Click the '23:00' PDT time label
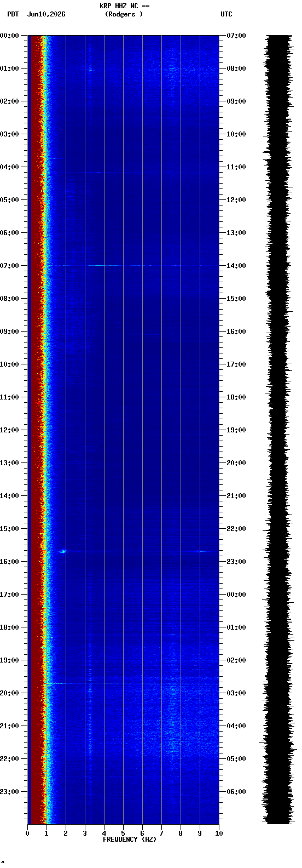302x868 pixels. [9, 792]
